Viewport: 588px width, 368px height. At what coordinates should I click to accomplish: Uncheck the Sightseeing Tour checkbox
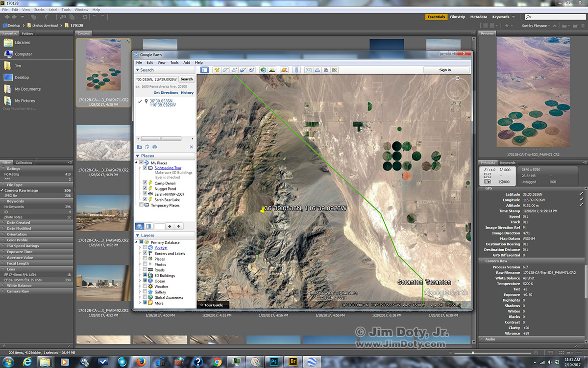[x=145, y=168]
